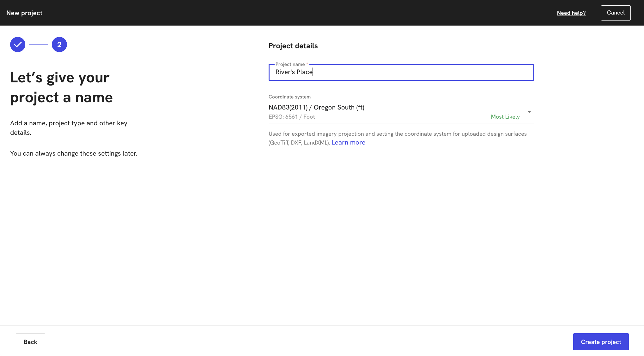644x356 pixels.
Task: Place cursor in the River's Place text
Action: coord(293,72)
